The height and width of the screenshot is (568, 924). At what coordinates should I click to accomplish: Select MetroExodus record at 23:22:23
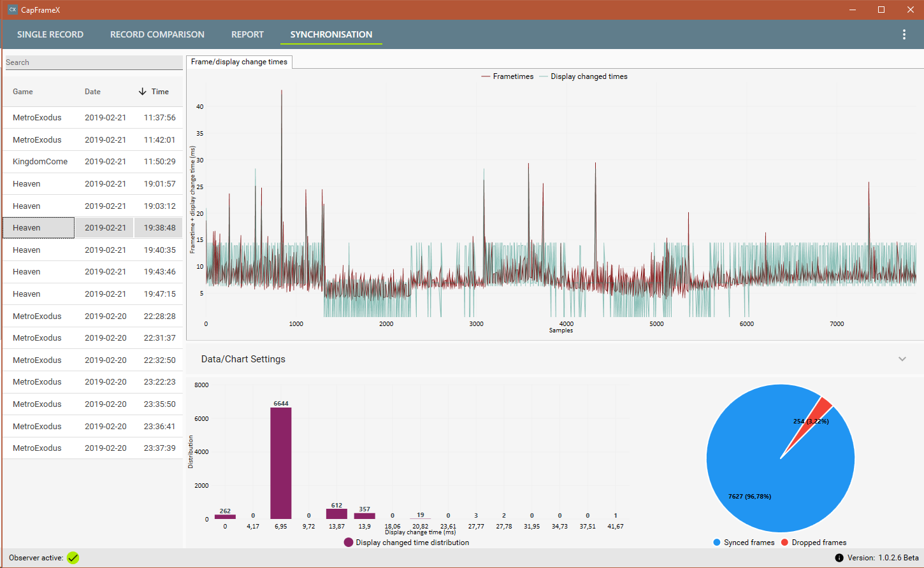(x=93, y=382)
